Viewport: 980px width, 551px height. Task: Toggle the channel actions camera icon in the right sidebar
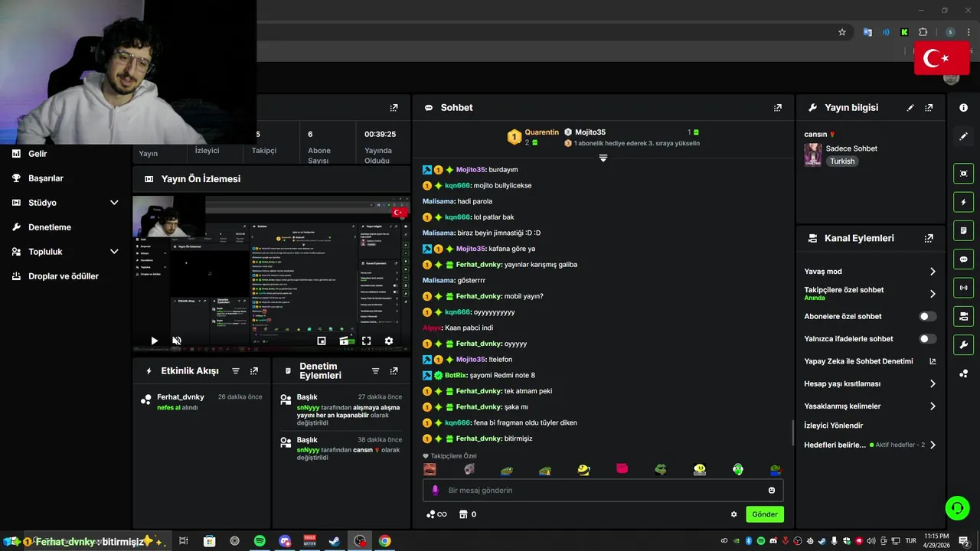point(963,316)
